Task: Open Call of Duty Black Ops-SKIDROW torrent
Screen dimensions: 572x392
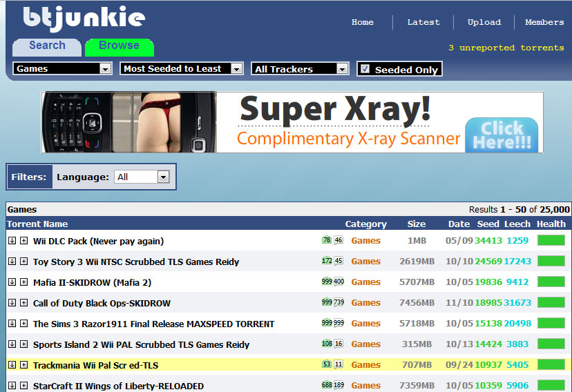Action: pos(102,304)
